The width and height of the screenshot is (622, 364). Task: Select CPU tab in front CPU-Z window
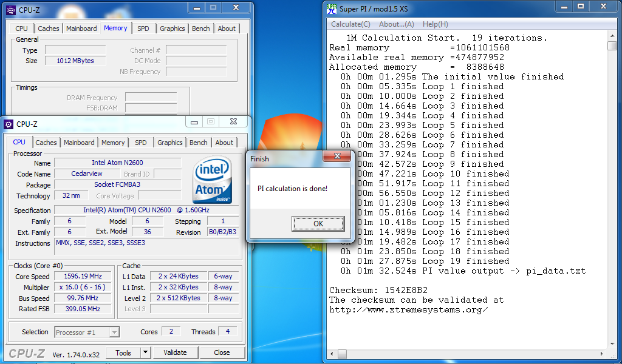click(x=19, y=142)
